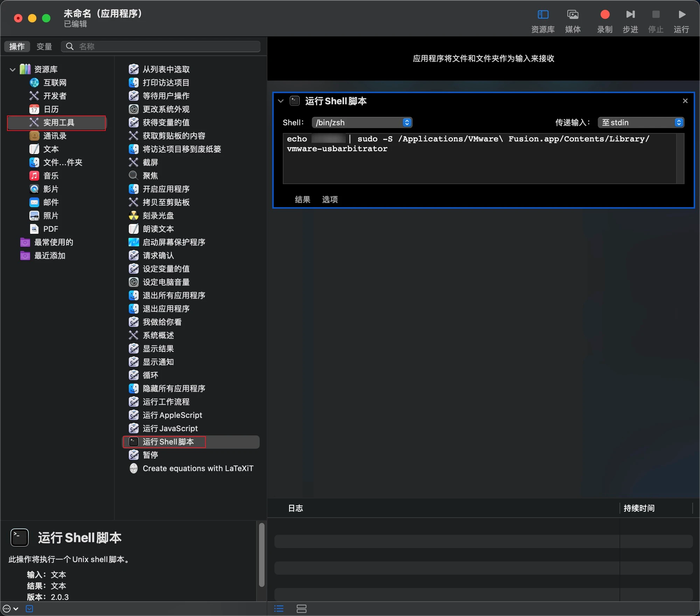The image size is (700, 616).
Task: Toggle the 资源库 library toolbar button
Action: 543,21
